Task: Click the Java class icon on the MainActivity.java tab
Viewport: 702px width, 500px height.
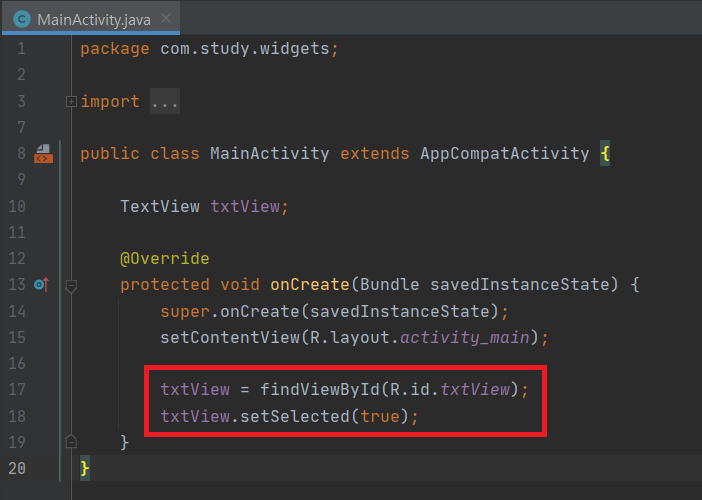Action: pos(21,19)
